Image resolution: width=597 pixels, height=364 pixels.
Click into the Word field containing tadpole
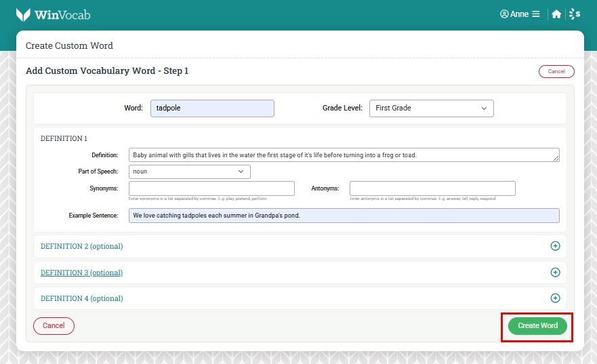[x=212, y=108]
